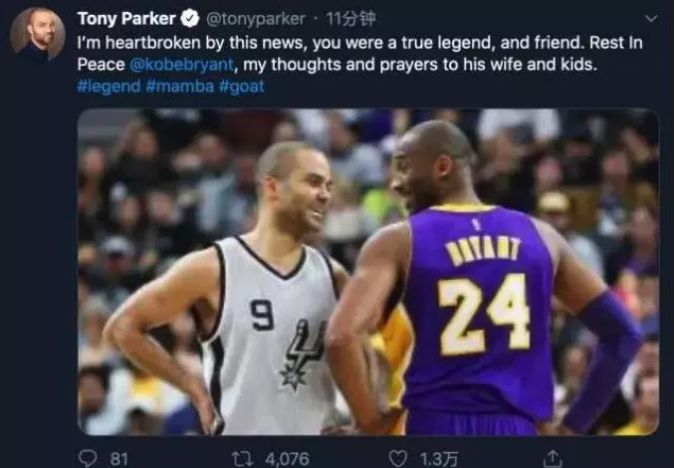The image size is (674, 468).
Task: Click the 1.3万 likes count
Action: [x=438, y=459]
